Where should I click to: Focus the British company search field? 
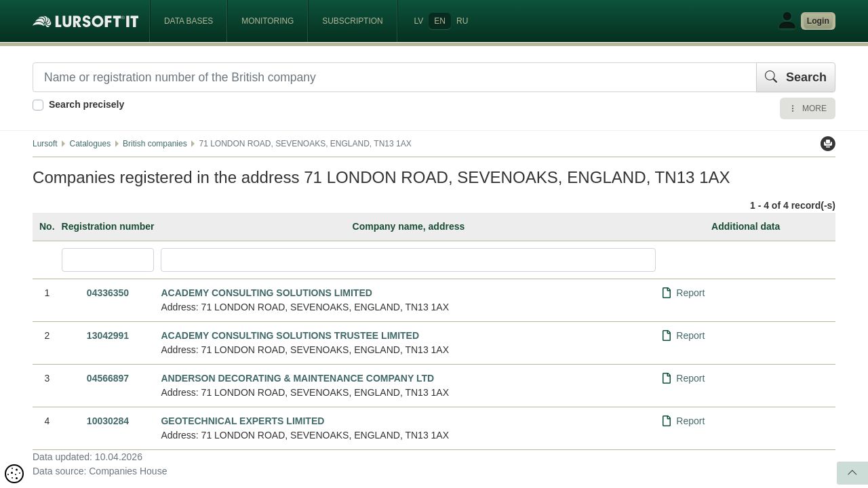tap(395, 77)
